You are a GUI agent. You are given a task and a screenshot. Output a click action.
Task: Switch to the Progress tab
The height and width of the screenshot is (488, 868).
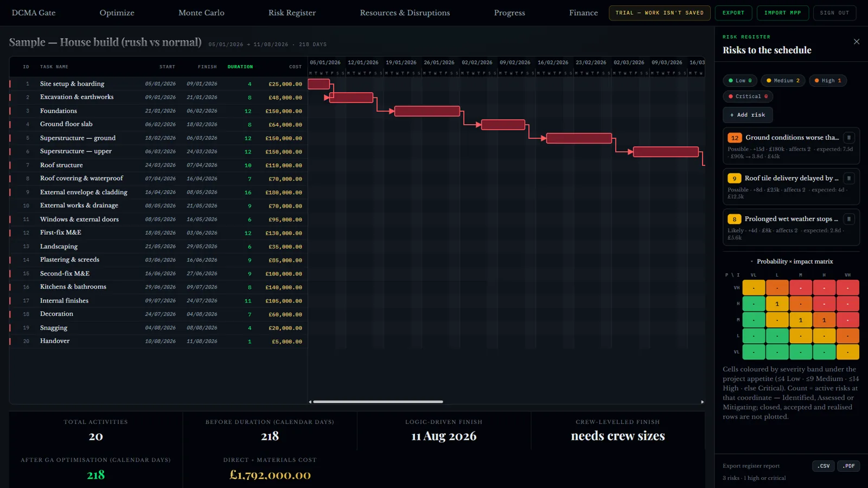coord(509,13)
